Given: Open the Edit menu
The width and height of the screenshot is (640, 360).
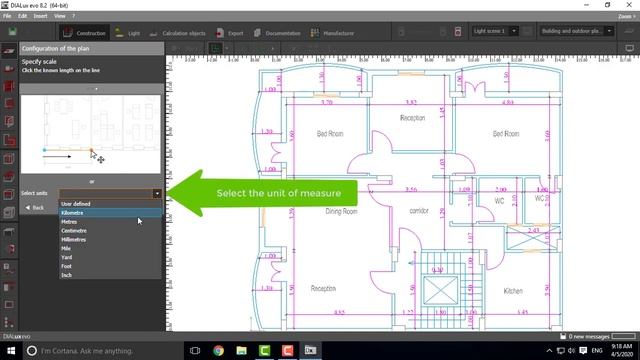Looking at the screenshot, I should [22, 16].
